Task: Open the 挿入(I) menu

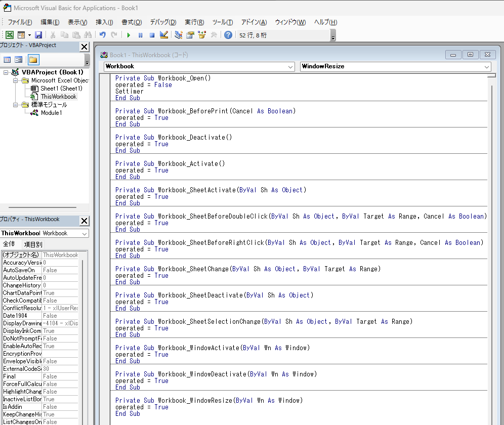Action: tap(104, 22)
